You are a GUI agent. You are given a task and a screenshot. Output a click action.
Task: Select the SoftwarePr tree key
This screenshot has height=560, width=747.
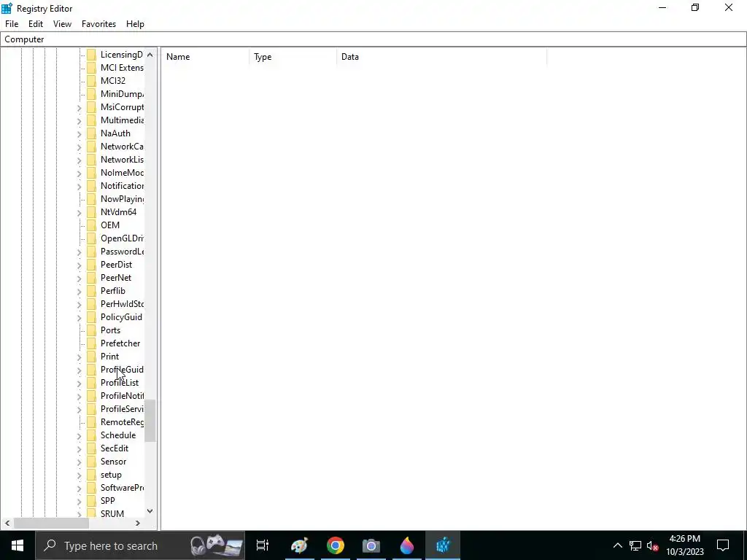122,488
